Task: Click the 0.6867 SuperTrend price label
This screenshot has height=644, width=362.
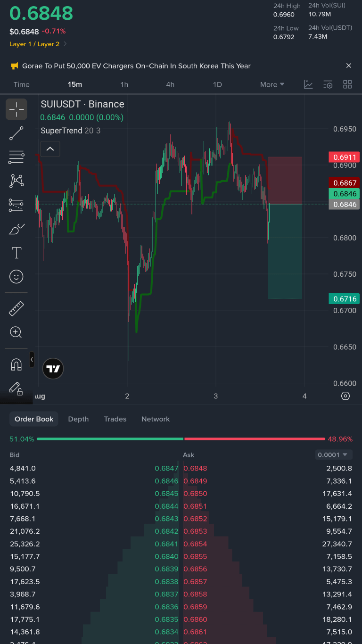Action: [344, 183]
